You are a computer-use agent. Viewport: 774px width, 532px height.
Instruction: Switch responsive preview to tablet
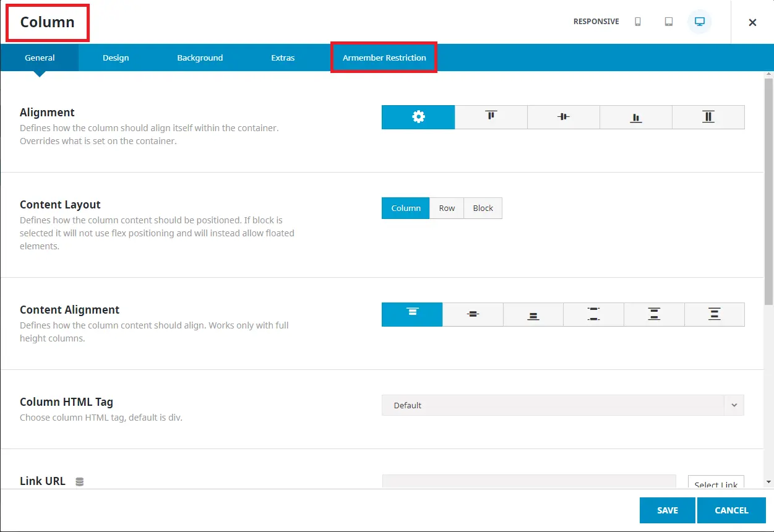tap(669, 22)
